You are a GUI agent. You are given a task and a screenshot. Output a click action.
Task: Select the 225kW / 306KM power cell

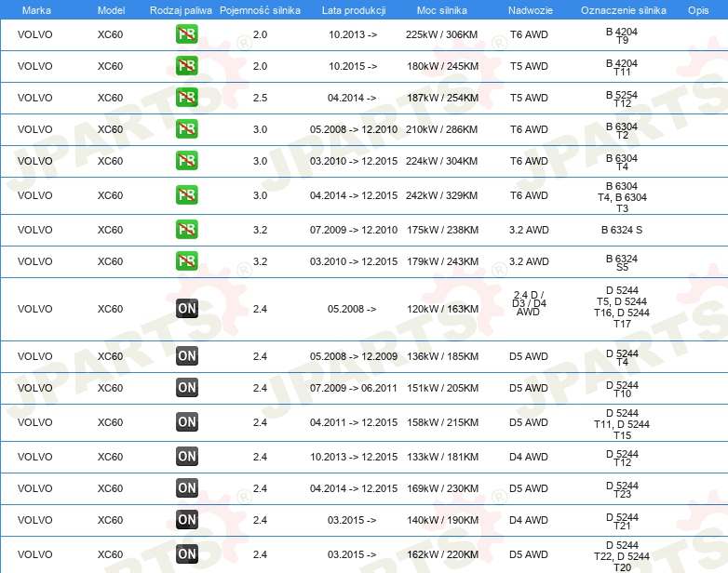point(441,34)
